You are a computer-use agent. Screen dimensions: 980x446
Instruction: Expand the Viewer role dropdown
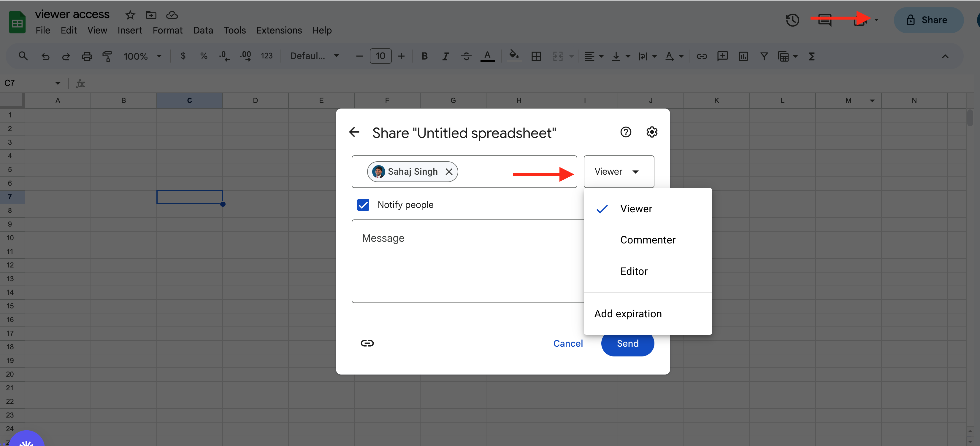click(x=619, y=171)
